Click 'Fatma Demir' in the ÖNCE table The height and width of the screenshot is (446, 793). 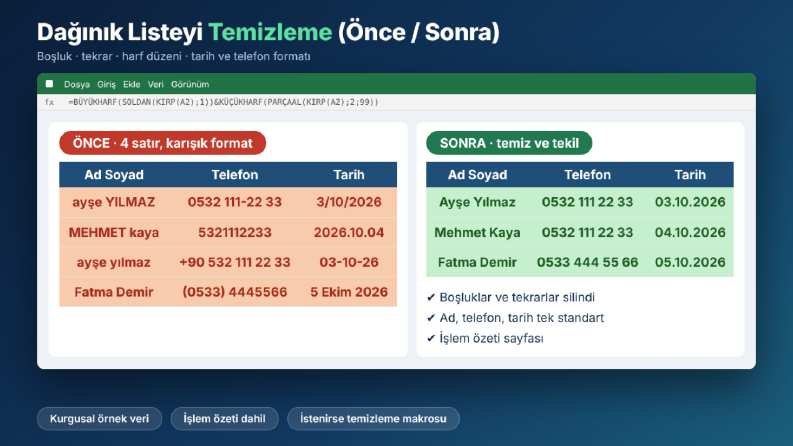pyautogui.click(x=114, y=292)
